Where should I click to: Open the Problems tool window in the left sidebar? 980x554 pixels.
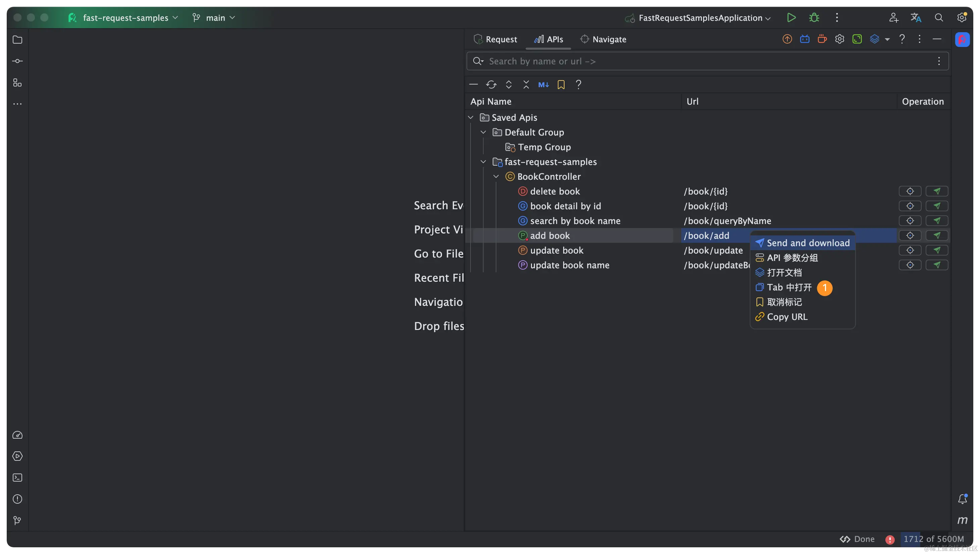point(17,499)
